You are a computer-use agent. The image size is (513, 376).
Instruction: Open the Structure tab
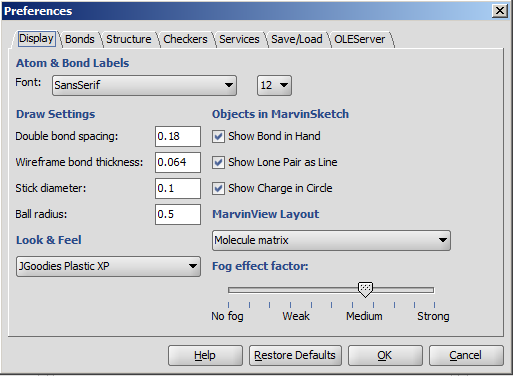click(x=129, y=39)
